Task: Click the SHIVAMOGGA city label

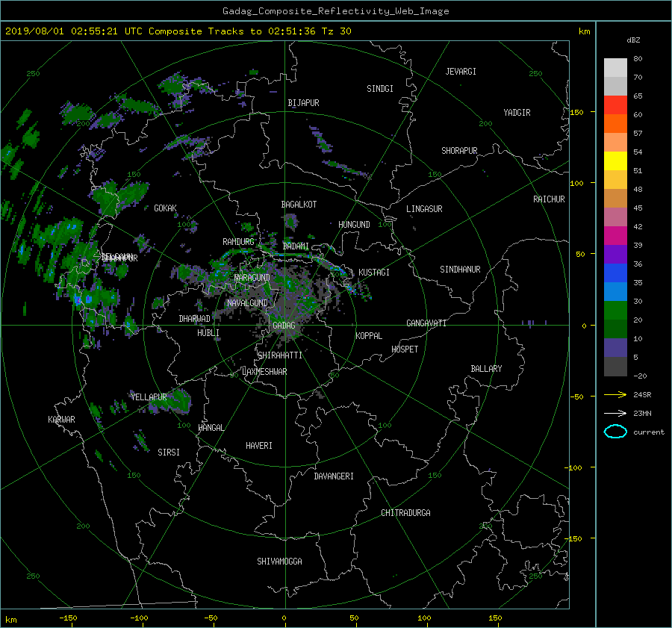Action: [279, 562]
